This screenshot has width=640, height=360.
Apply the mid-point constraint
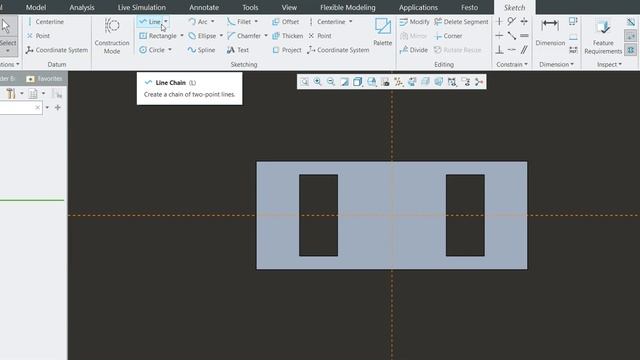[511, 36]
